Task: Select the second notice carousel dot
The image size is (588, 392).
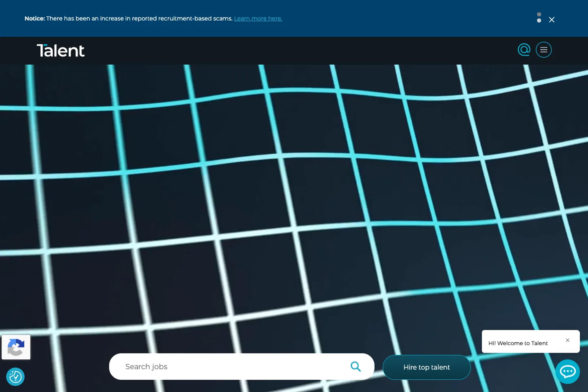Action: pyautogui.click(x=539, y=21)
